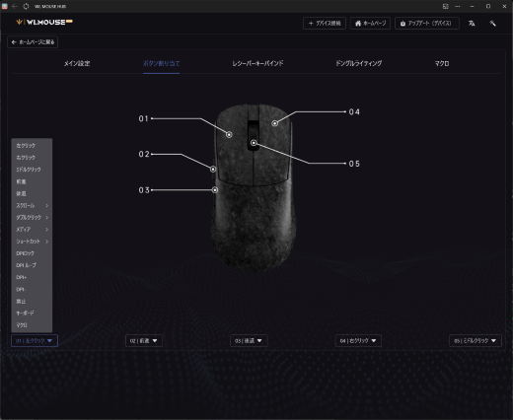The height and width of the screenshot is (420, 513).
Task: Click the デバイス接続 plus button
Action: (325, 24)
